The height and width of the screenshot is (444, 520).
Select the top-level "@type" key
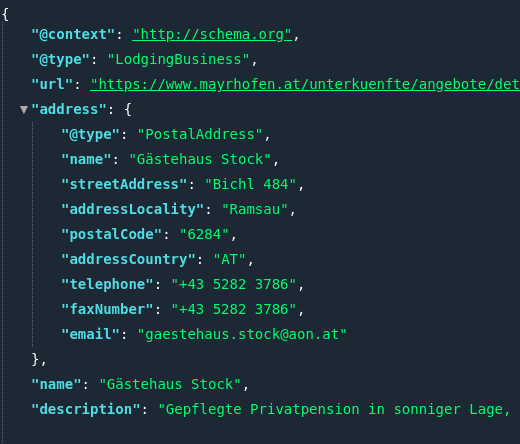(x=60, y=60)
